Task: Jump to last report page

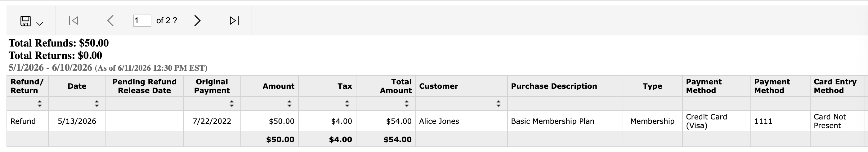Action: 234,20
